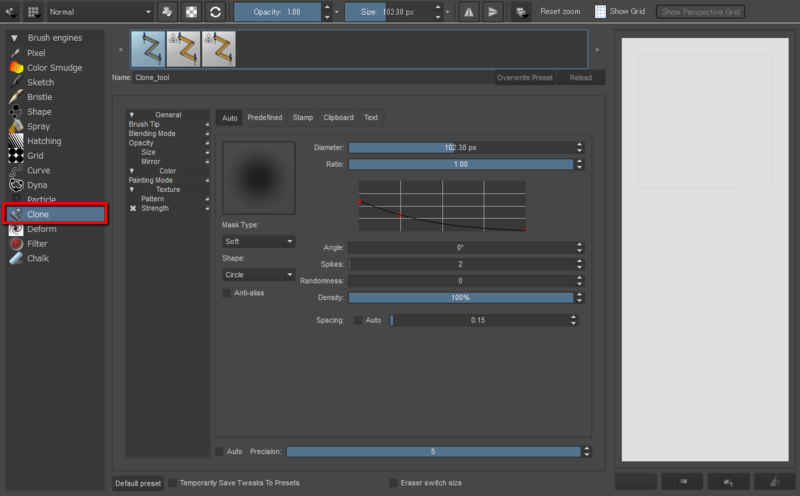Click the Show Grid label

pos(627,11)
